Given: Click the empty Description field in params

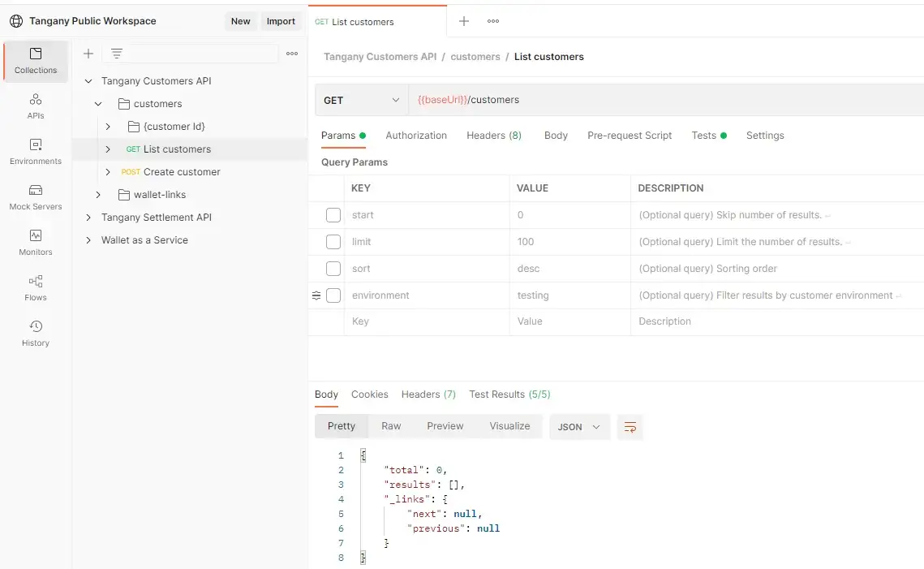Looking at the screenshot, I should (x=776, y=322).
